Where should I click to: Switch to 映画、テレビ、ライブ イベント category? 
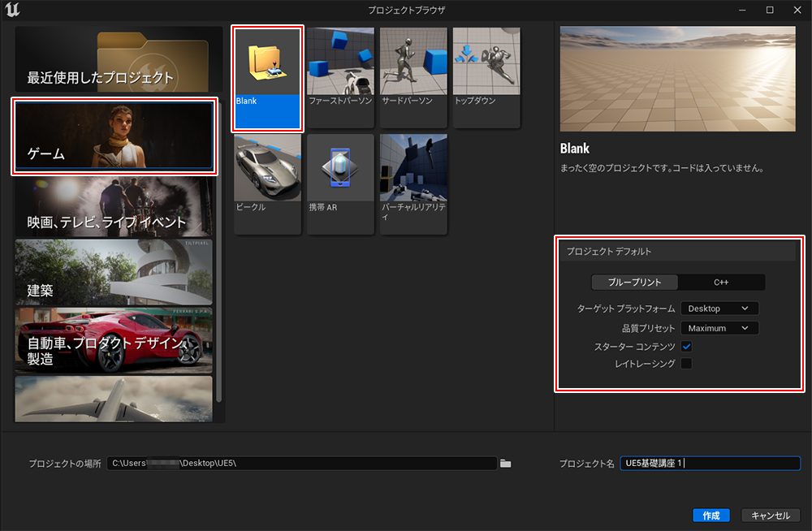click(x=114, y=207)
